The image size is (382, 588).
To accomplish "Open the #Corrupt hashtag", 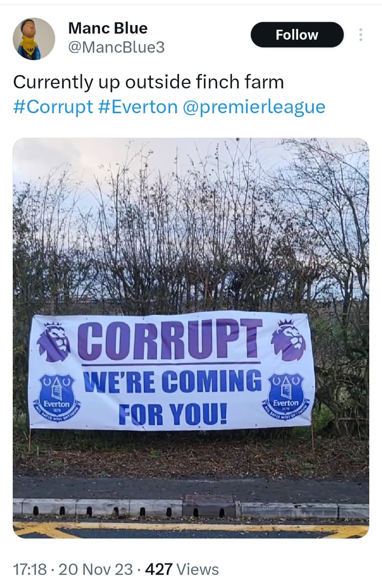I will (x=53, y=106).
